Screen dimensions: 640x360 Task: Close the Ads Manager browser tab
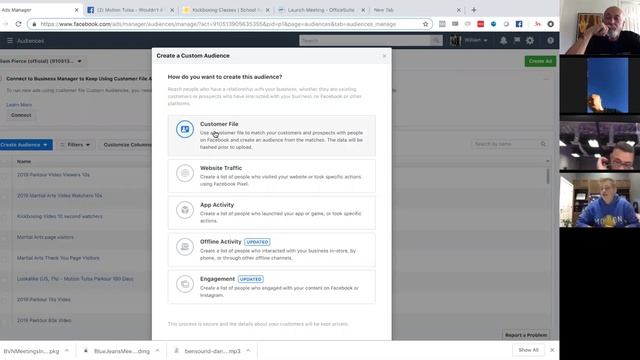coord(76,10)
